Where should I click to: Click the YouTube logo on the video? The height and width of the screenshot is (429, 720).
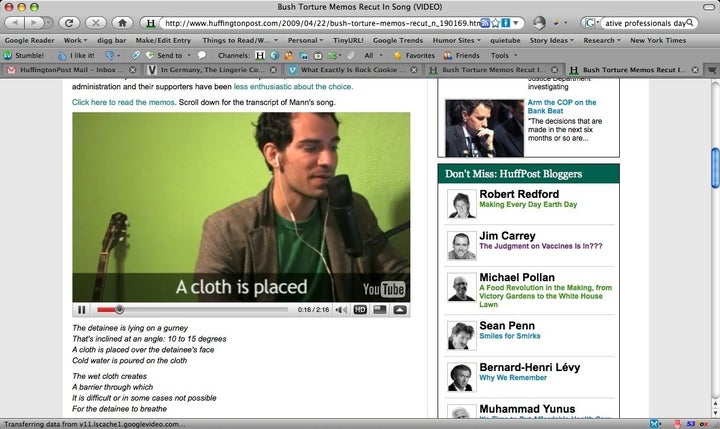[x=384, y=289]
